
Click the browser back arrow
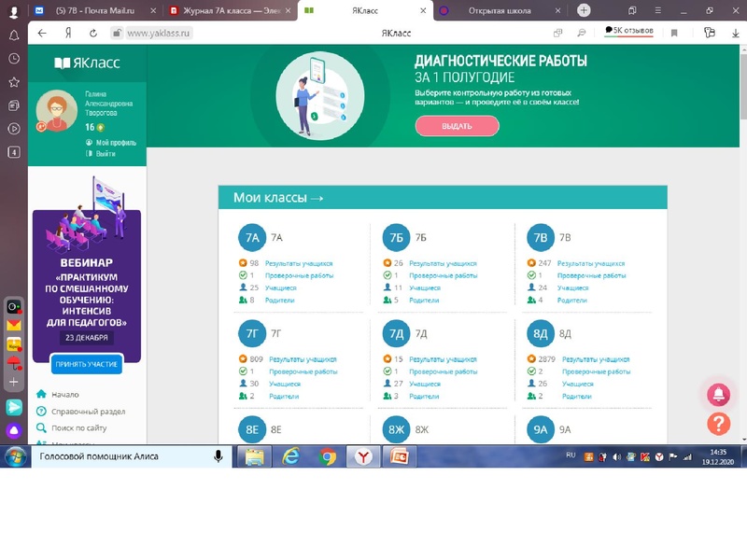coord(42,33)
